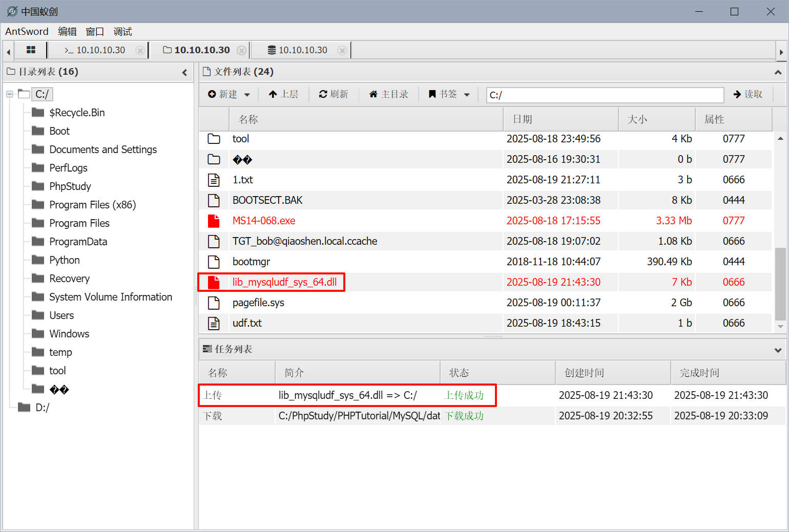Close the database 10.10.10.30 tab
The height and width of the screenshot is (532, 789).
click(342, 50)
